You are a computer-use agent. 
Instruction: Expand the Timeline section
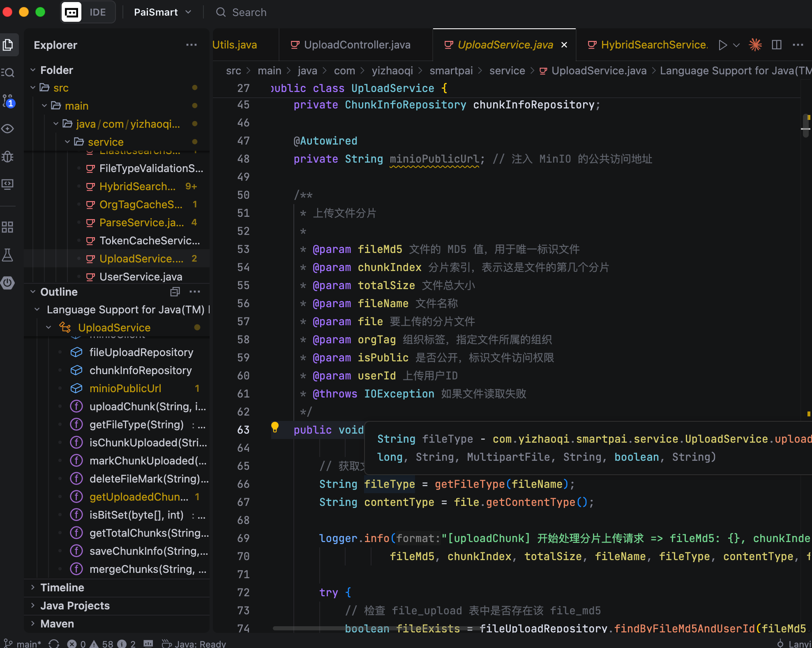(x=62, y=588)
